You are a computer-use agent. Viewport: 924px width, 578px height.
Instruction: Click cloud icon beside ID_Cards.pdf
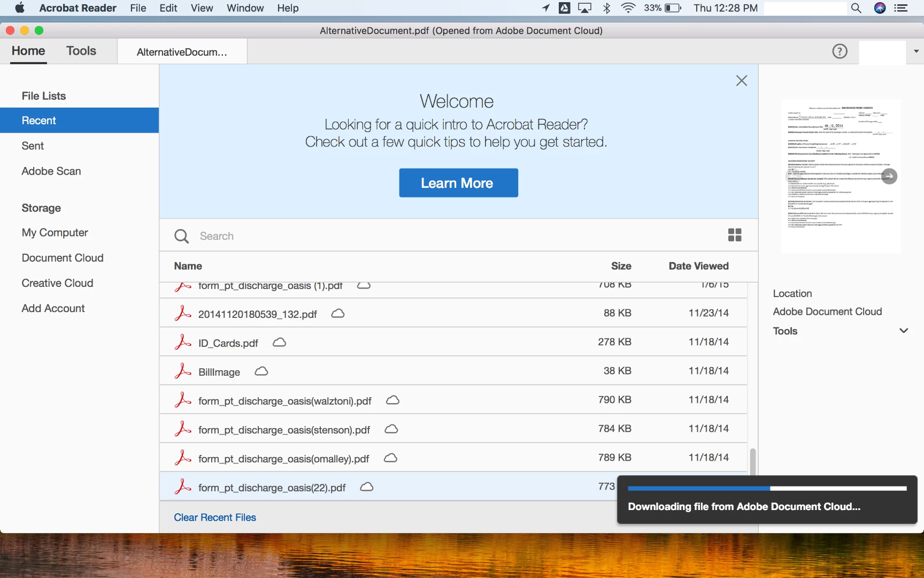[279, 342]
